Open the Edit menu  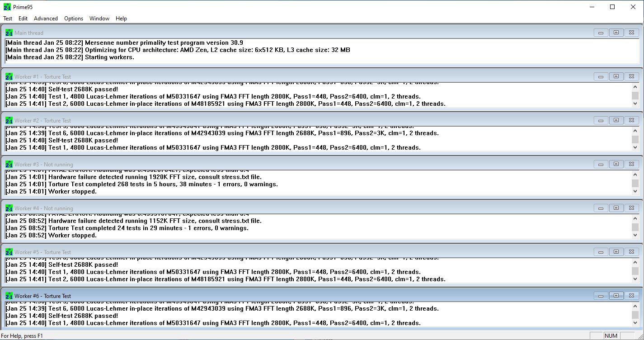coord(23,19)
